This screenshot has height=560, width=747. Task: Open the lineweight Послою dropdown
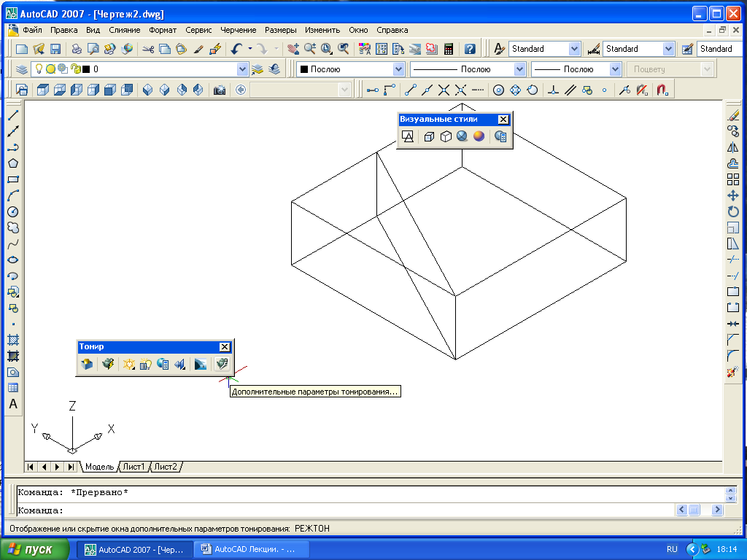(x=615, y=69)
